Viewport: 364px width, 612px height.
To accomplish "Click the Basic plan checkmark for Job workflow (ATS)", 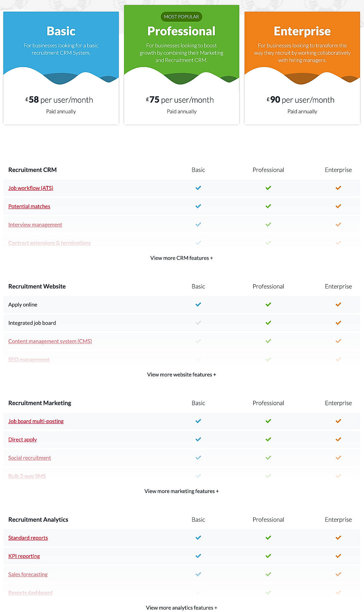I will [x=198, y=188].
